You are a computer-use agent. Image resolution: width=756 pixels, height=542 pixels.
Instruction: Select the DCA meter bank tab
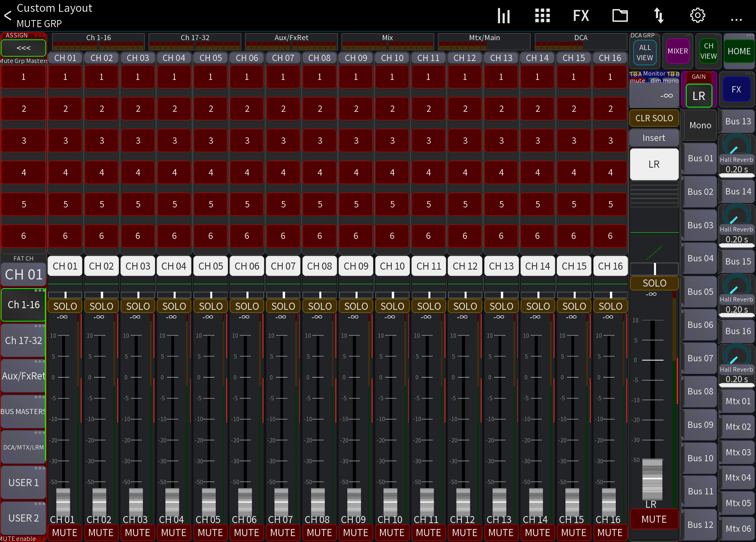coord(581,41)
